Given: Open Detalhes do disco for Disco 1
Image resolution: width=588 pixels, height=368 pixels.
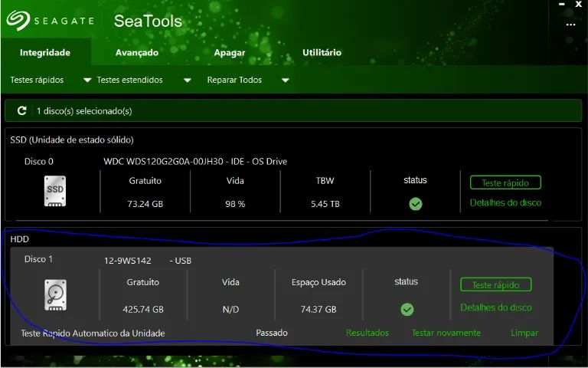Looking at the screenshot, I should pos(496,307).
